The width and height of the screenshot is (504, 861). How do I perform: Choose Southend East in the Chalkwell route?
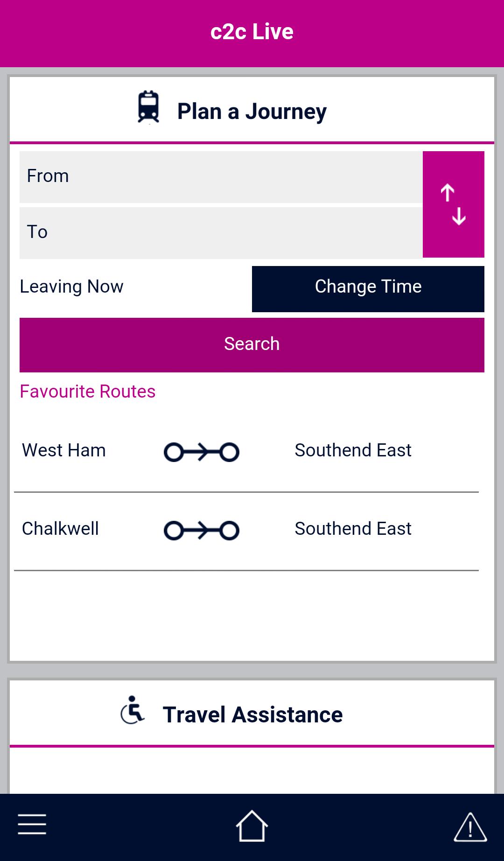(x=353, y=529)
